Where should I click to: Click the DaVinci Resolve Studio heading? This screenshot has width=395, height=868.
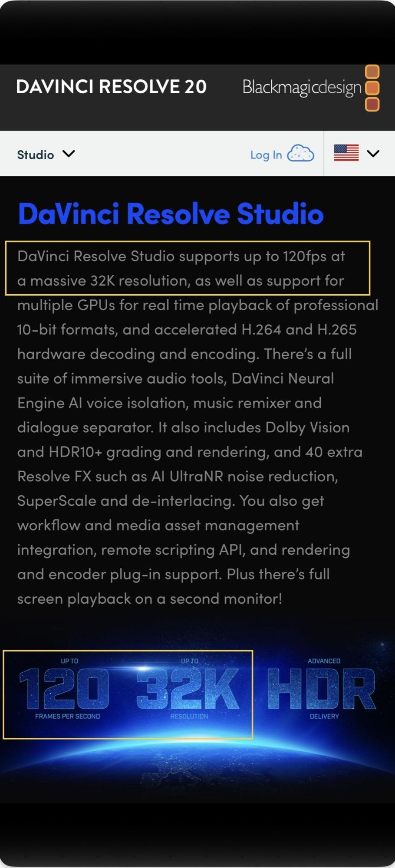pyautogui.click(x=171, y=214)
